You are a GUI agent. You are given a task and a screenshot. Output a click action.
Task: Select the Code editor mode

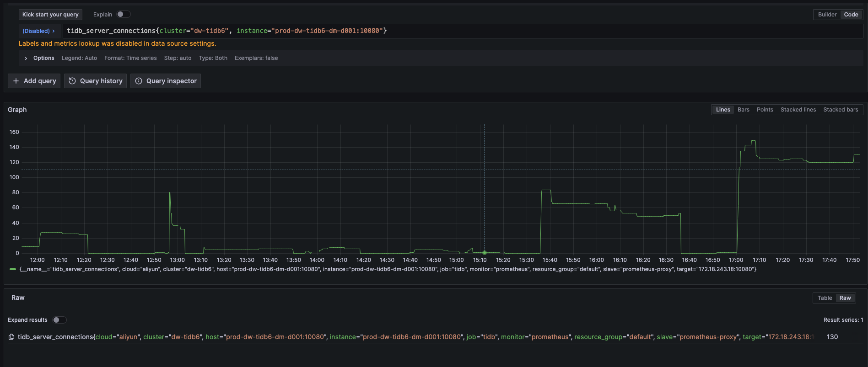pyautogui.click(x=851, y=15)
